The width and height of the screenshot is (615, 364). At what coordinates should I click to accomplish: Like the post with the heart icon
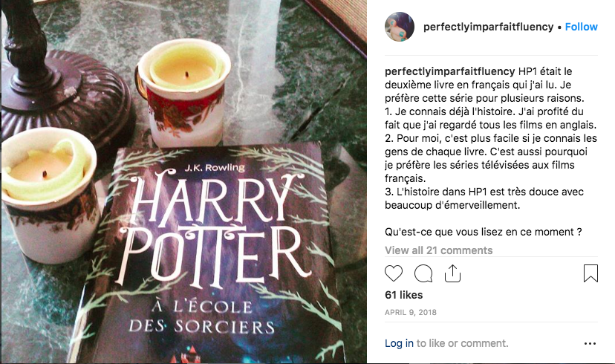[394, 273]
